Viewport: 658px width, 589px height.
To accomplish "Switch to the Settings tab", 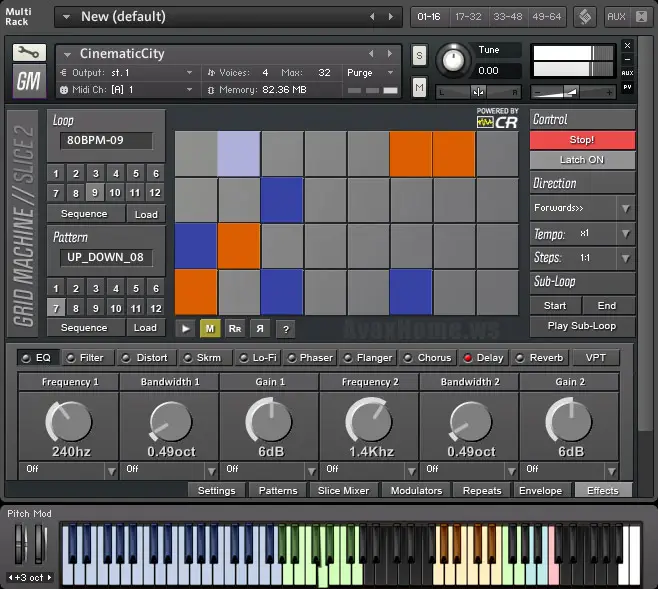I will click(216, 490).
